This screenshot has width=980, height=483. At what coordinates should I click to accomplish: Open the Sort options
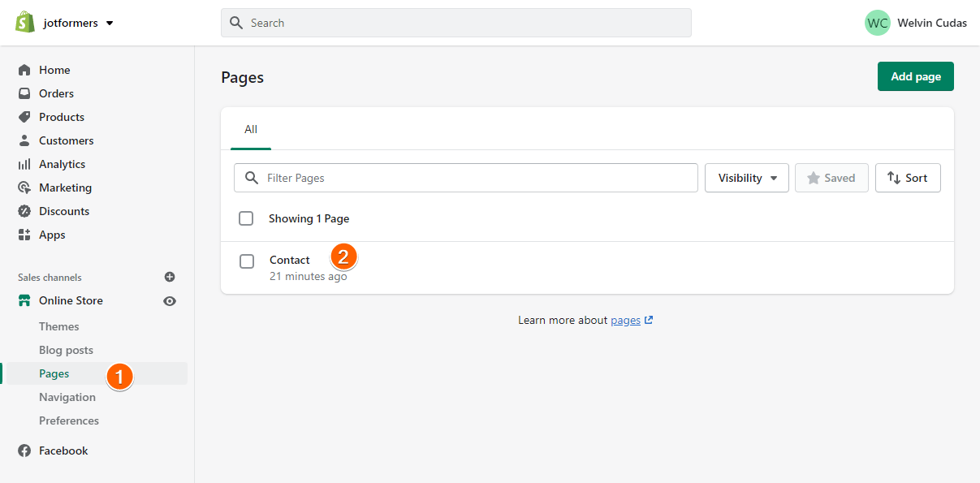pos(908,178)
